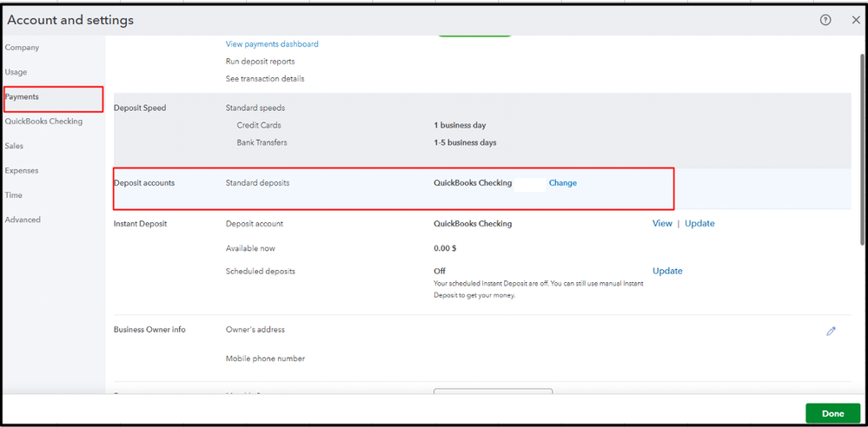868x427 pixels.
Task: Click the Deposit accounts label
Action: 144,182
